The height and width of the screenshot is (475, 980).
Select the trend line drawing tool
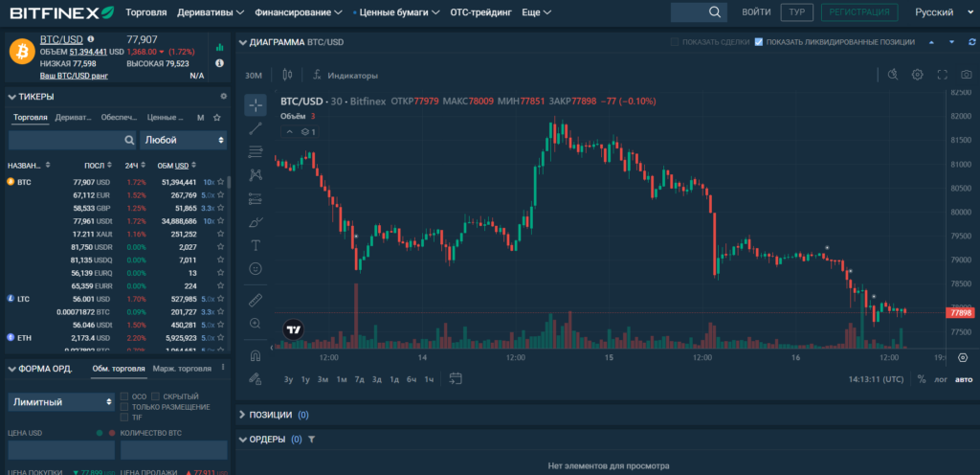point(255,128)
